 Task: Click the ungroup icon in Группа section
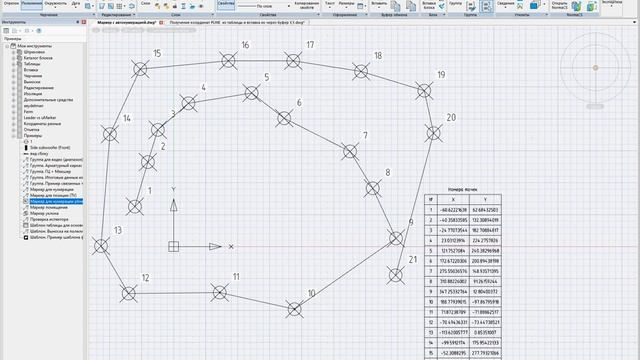[471, 6]
